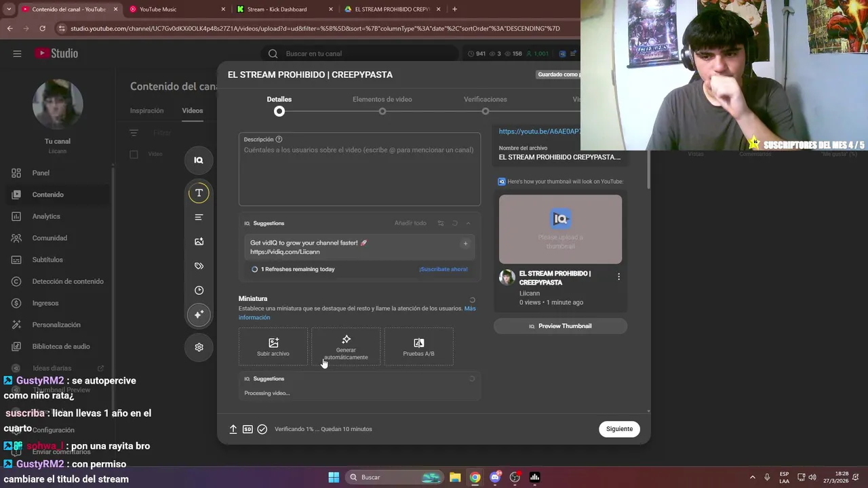Screen dimensions: 868x488
Task: Open the youtu.be video link
Action: pyautogui.click(x=539, y=131)
